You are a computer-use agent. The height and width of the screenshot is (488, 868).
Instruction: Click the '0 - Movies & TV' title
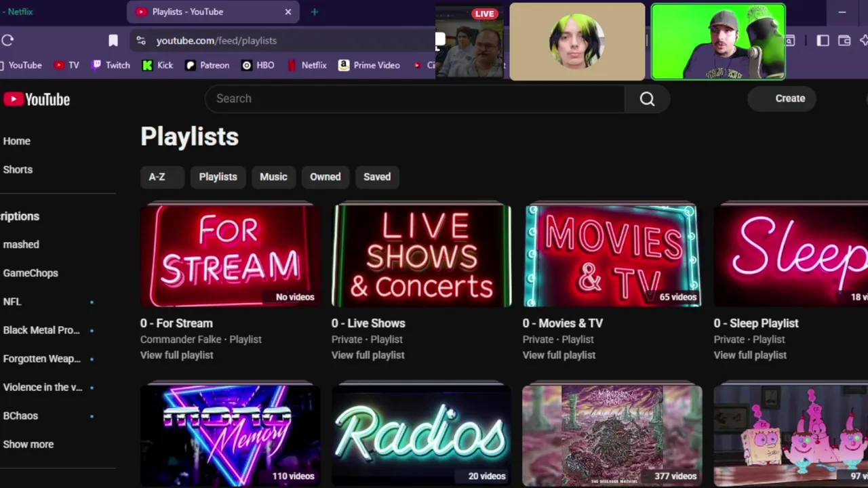pyautogui.click(x=563, y=323)
